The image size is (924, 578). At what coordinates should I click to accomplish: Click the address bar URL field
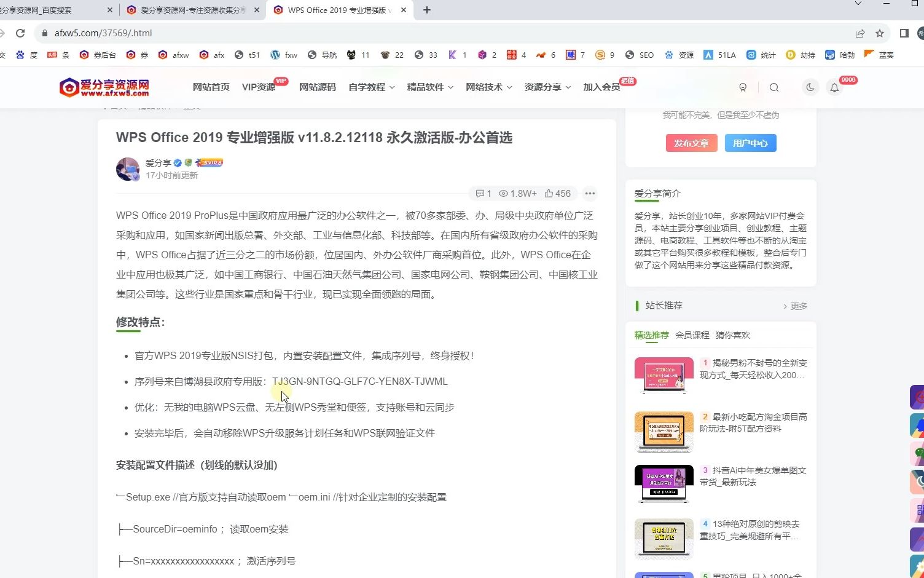(442, 33)
